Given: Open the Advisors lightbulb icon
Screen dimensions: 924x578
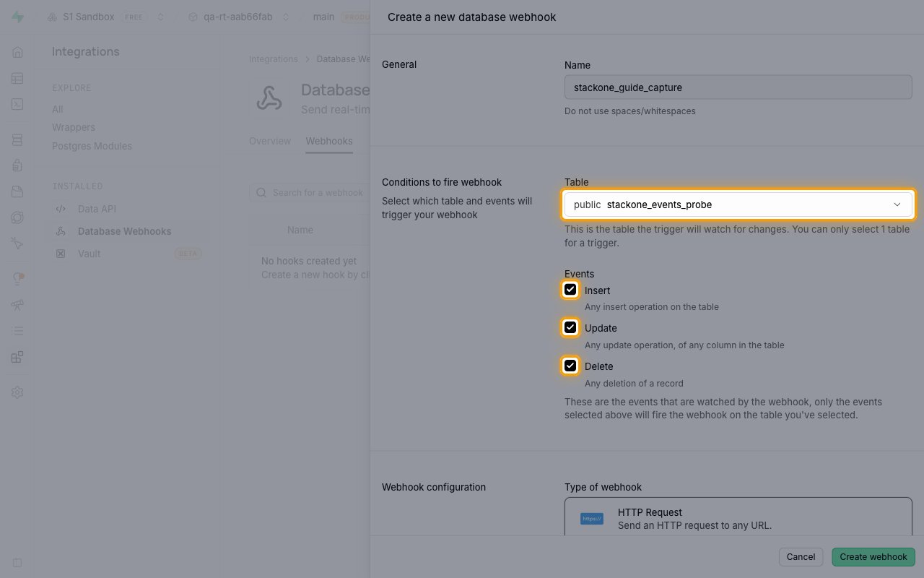Looking at the screenshot, I should tap(17, 279).
